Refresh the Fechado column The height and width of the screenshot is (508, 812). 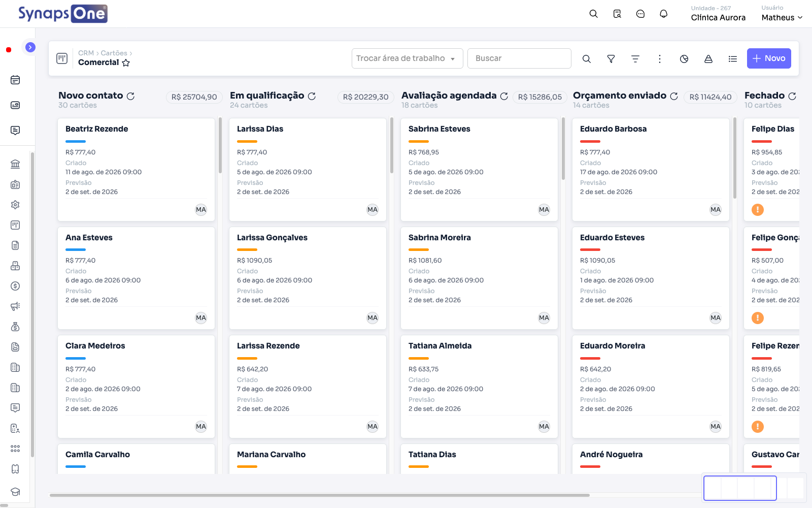pyautogui.click(x=792, y=96)
